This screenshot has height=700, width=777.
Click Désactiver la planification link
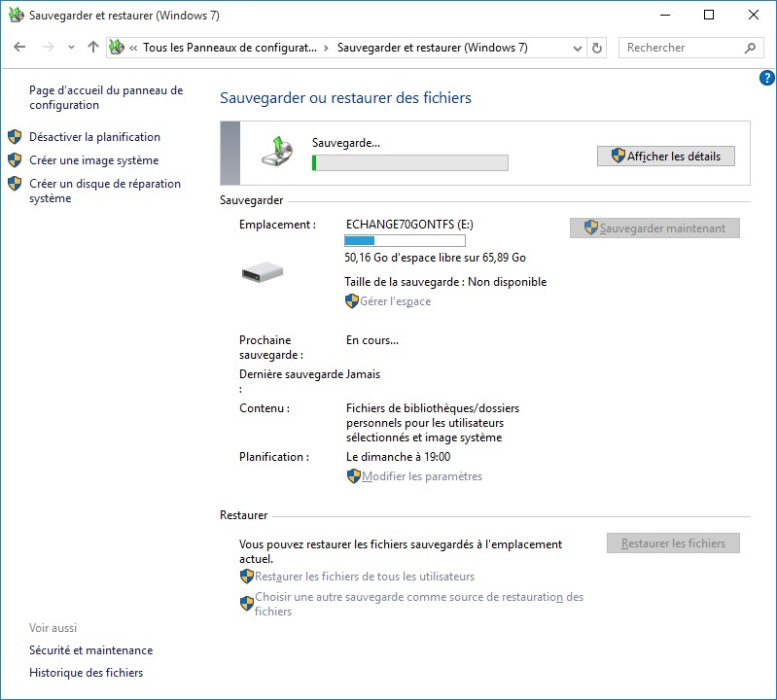pyautogui.click(x=94, y=137)
